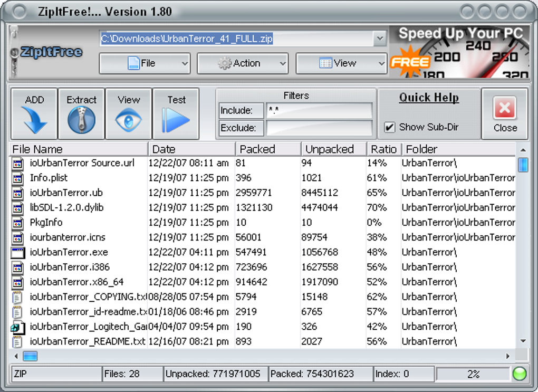Image resolution: width=538 pixels, height=392 pixels.
Task: Select the ioUrbanTerror_Logitech file icon
Action: [x=17, y=327]
